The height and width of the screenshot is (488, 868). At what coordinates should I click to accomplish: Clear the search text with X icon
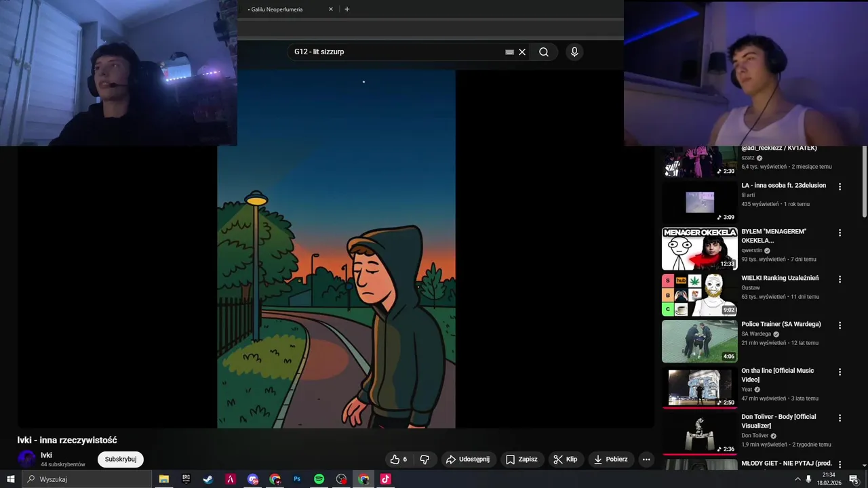522,52
